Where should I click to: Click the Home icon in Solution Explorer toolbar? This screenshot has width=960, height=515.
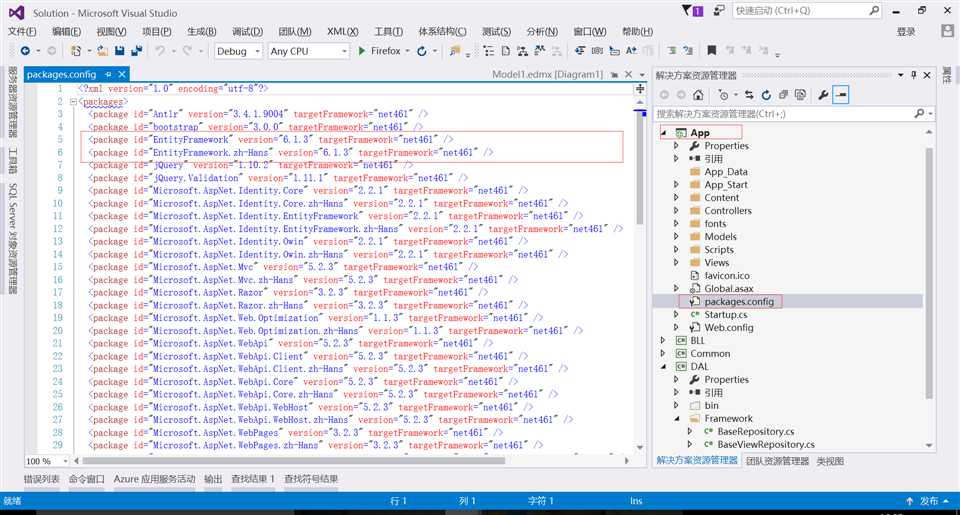point(698,95)
